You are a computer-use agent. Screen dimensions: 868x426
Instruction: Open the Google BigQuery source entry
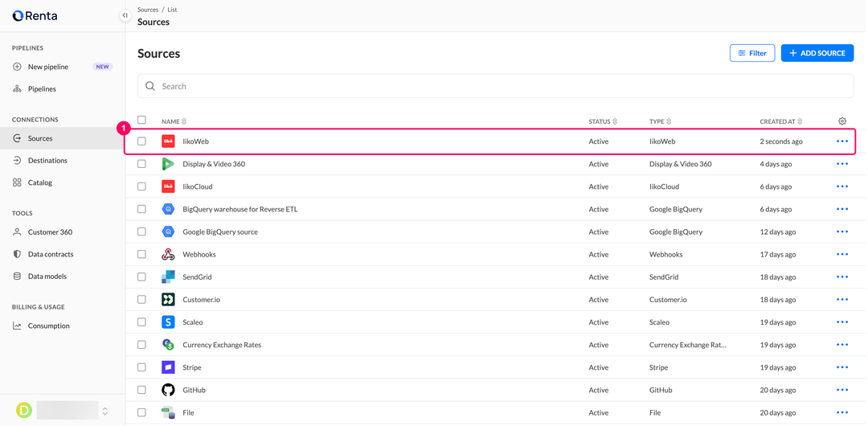pos(219,232)
